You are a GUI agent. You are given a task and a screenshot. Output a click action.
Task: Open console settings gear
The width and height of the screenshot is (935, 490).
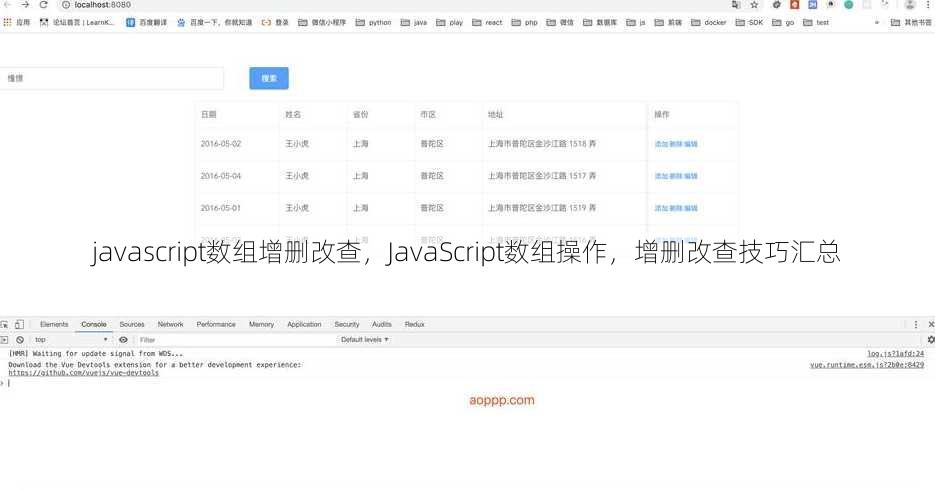(x=931, y=340)
